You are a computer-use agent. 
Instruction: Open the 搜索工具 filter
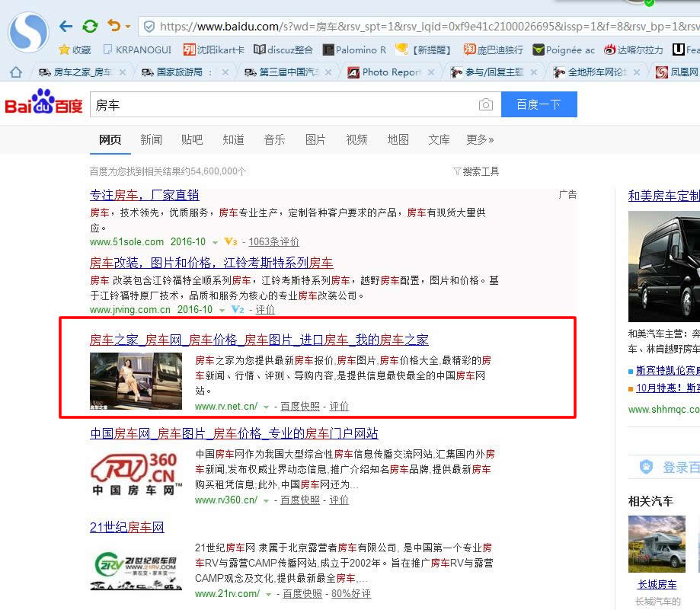(x=476, y=171)
